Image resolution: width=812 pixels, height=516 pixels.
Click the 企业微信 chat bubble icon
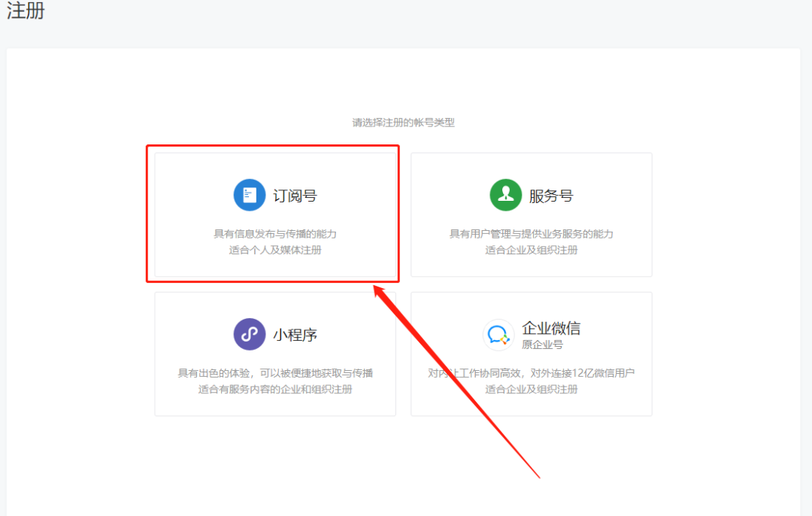[498, 335]
